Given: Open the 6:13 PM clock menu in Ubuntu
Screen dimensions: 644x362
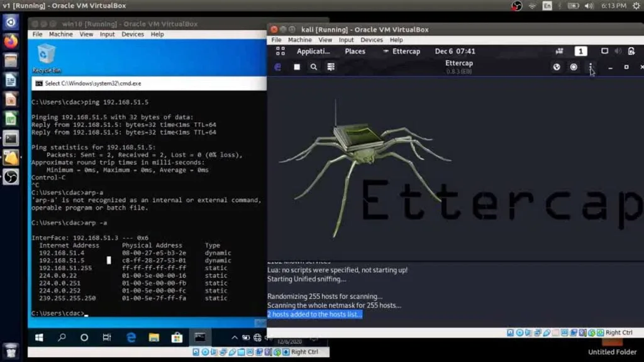Looking at the screenshot, I should (x=614, y=6).
